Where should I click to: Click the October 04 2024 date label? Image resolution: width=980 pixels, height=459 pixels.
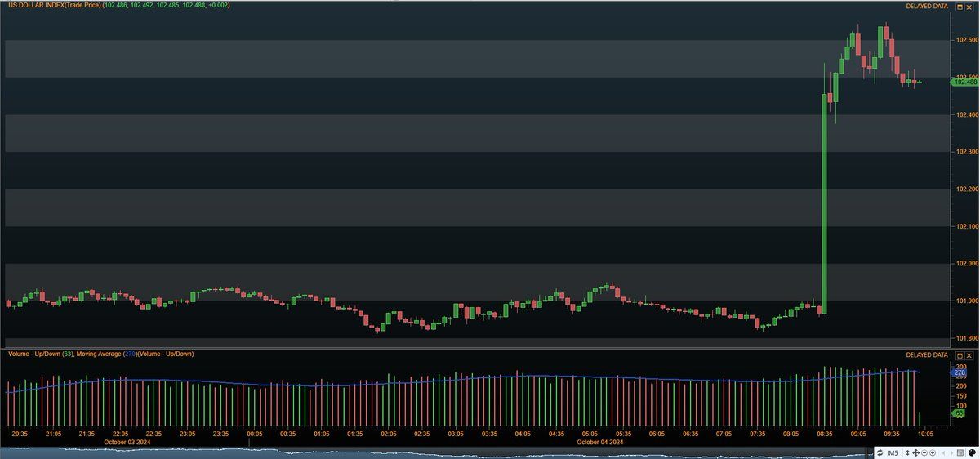(601, 442)
